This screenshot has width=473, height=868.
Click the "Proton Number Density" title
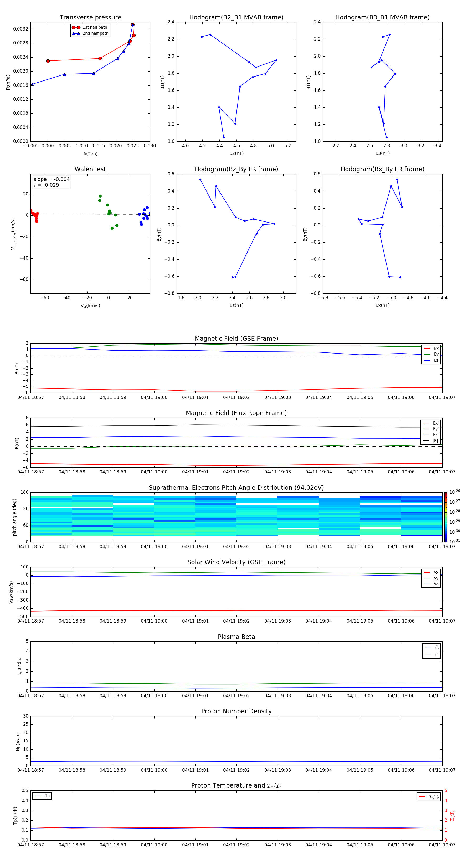click(236, 711)
